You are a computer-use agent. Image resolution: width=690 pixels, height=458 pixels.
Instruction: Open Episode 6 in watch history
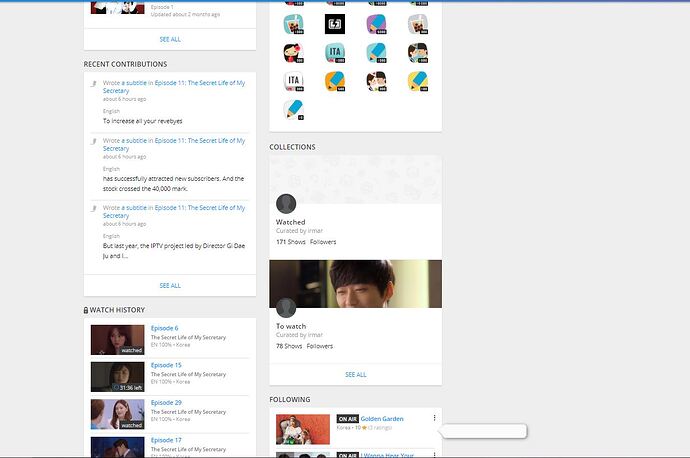coord(164,328)
